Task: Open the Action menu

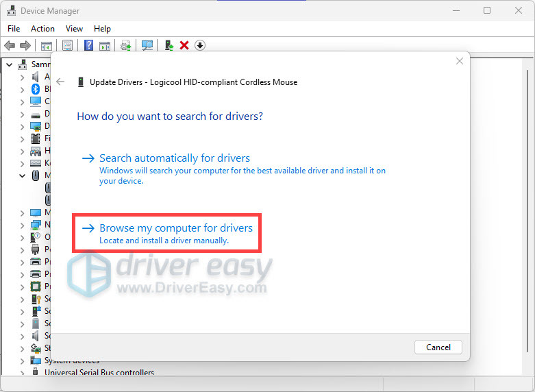Action: coord(42,29)
